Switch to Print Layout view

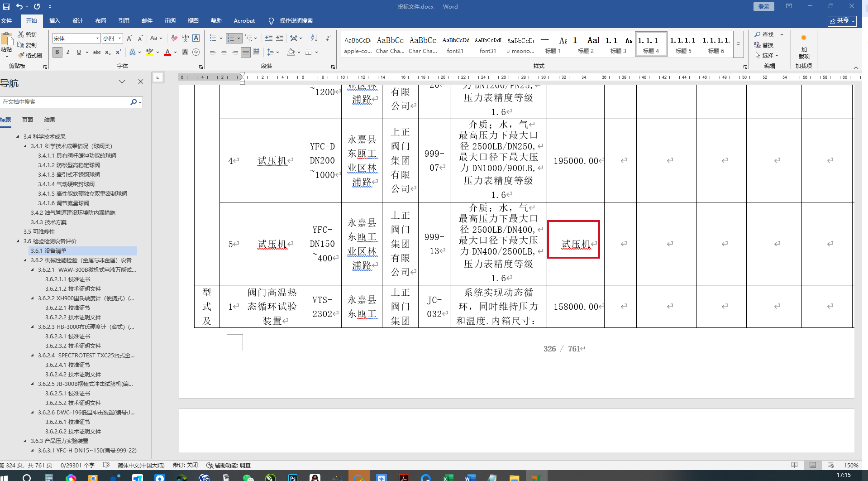coord(812,465)
